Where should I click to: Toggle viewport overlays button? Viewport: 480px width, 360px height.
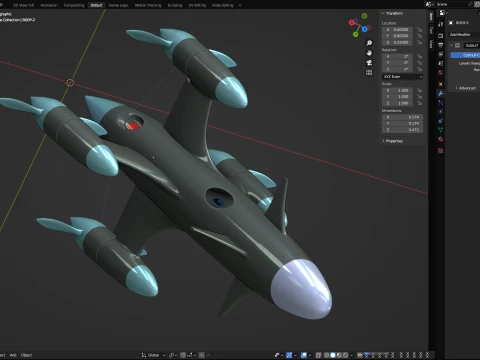pos(304,355)
